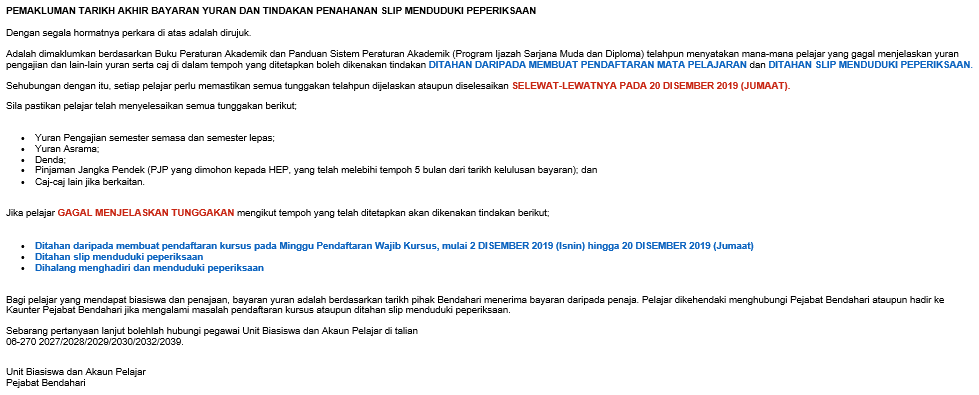Click the sentence starting 'Sehubungan dengan itu, setiap pelajar'

pos(398,86)
